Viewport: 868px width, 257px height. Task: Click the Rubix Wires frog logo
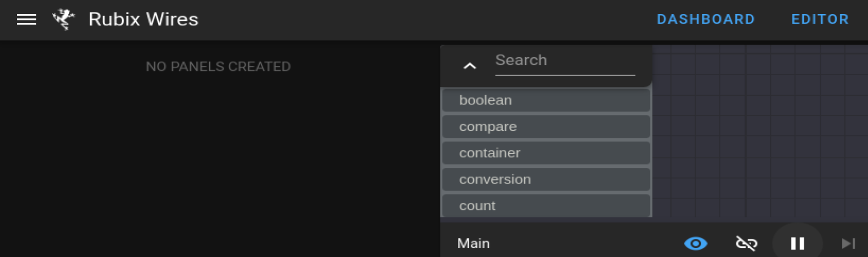coord(63,19)
